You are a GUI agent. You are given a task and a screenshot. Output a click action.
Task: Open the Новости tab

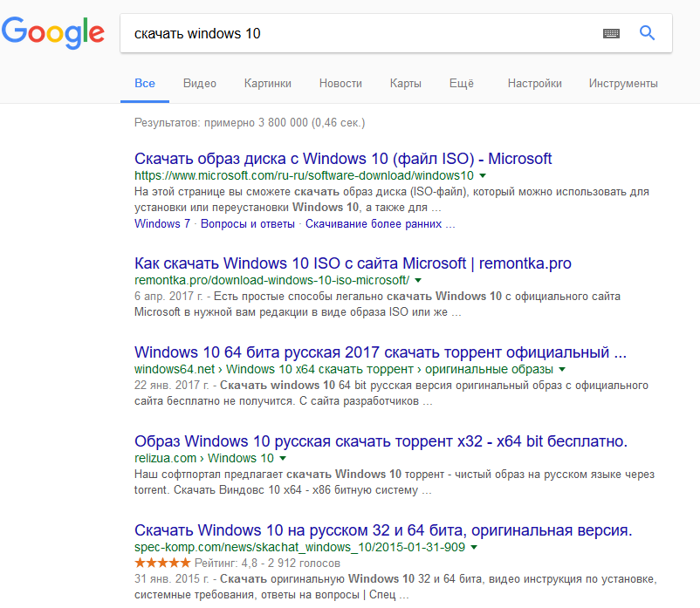(340, 84)
